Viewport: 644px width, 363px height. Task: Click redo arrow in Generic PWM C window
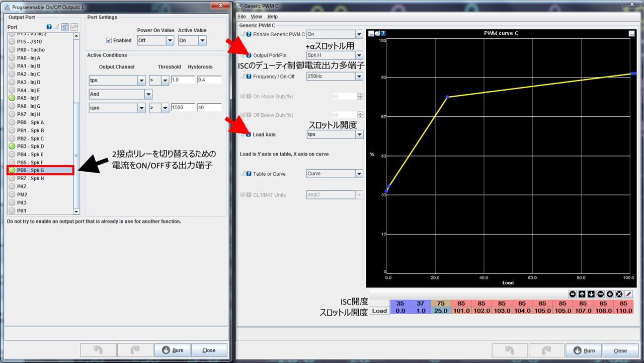546,351
